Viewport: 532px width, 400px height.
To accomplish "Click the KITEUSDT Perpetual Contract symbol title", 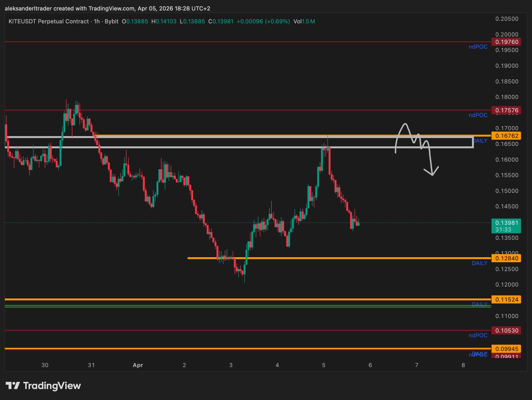I will click(x=49, y=21).
